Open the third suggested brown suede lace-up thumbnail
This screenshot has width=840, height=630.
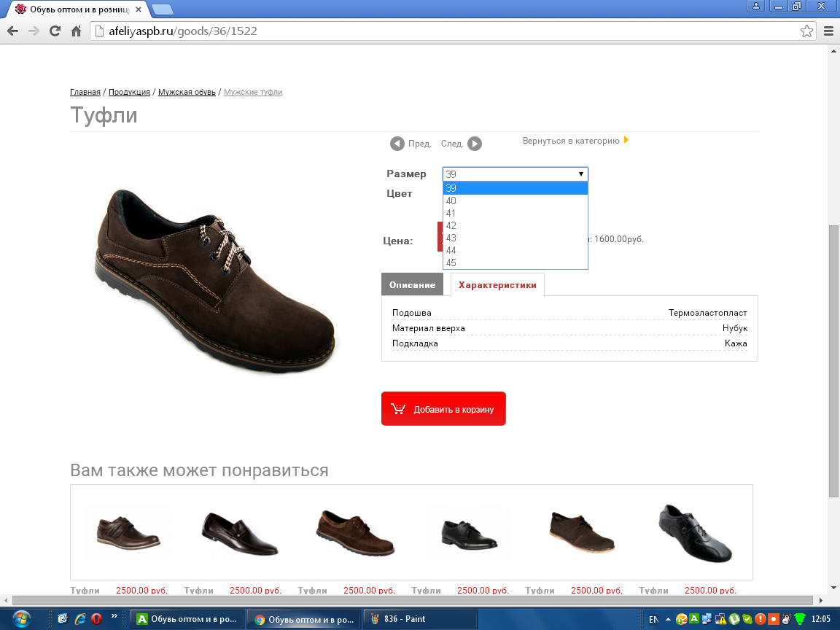[x=355, y=532]
